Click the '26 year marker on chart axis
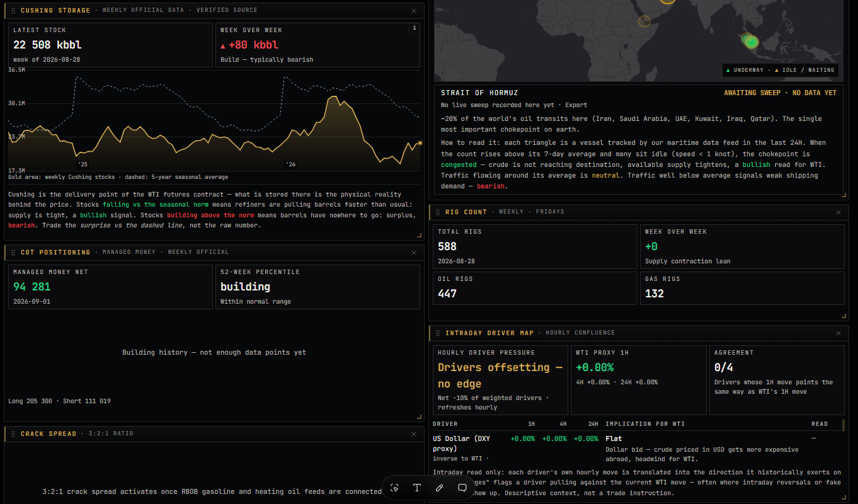Screen dimensions: 858x504 click(290, 164)
